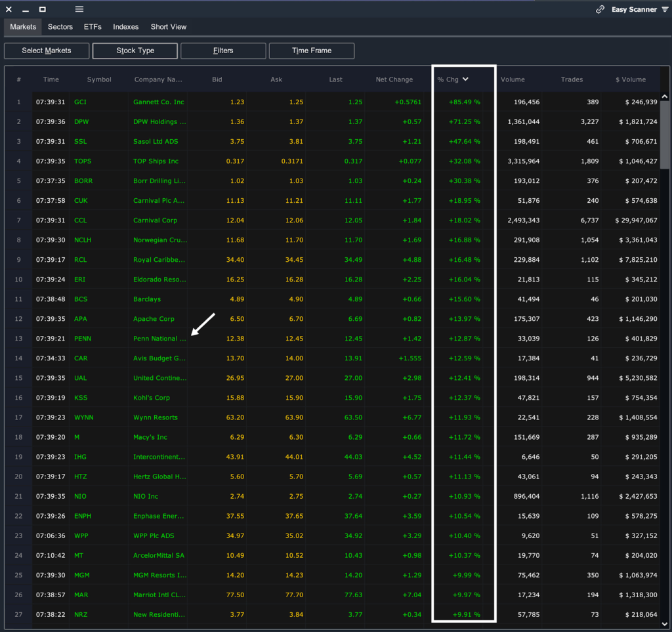
Task: Sort by the $ Volume column header
Action: pyautogui.click(x=631, y=79)
